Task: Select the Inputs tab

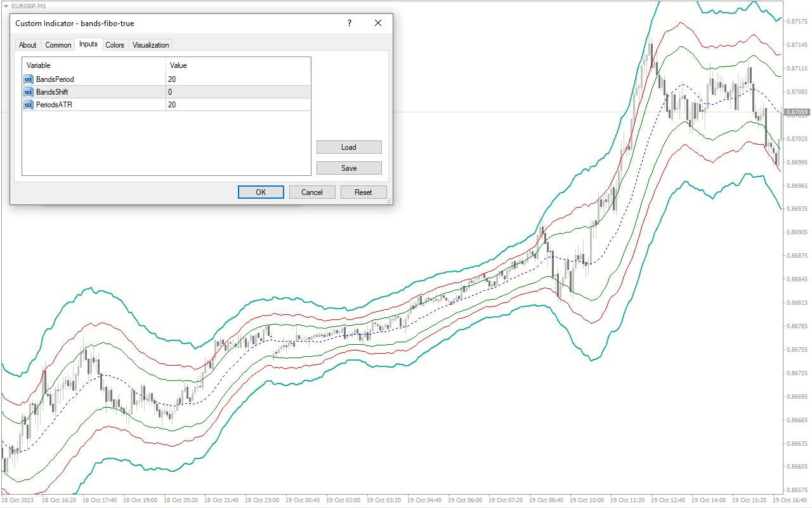Action: pos(88,44)
